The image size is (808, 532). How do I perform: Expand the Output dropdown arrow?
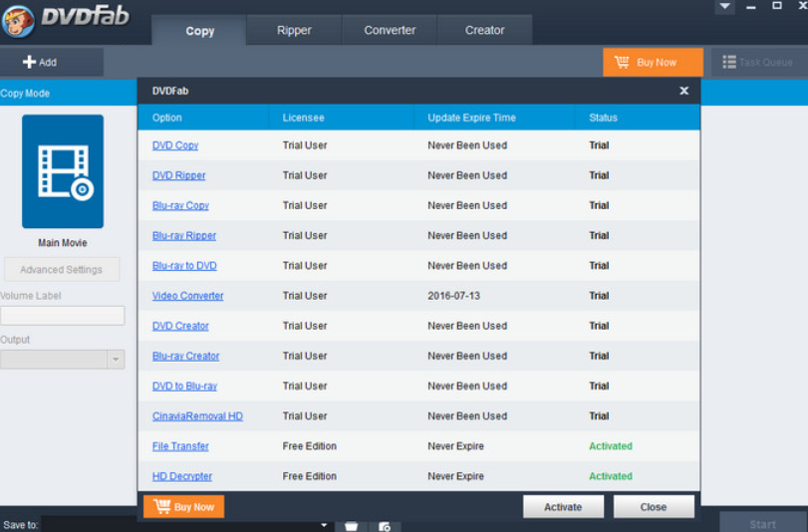tap(116, 360)
